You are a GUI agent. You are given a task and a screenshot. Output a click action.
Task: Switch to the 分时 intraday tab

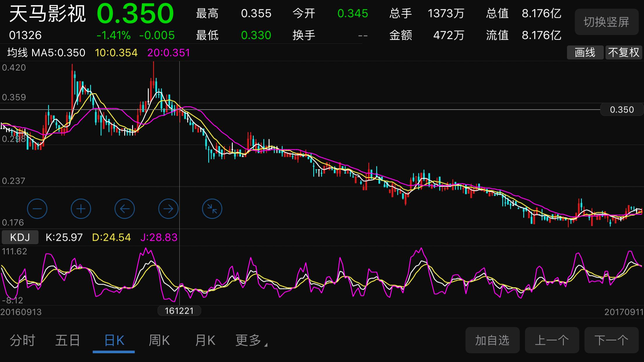tap(22, 340)
